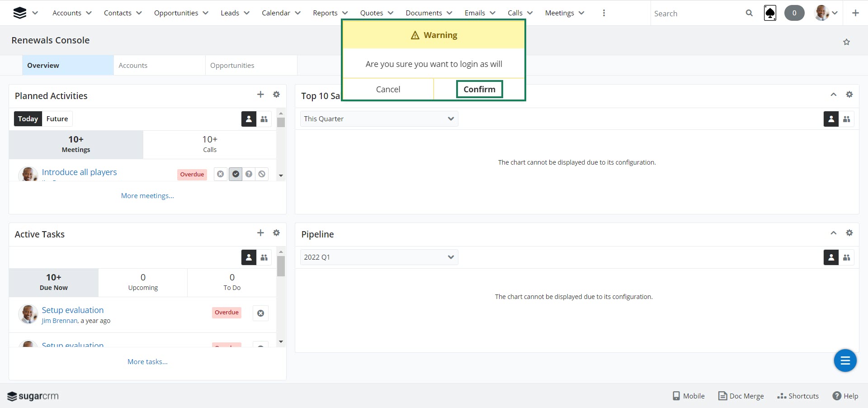Viewport: 868px width, 408px height.
Task: Click the SugarCRM cube logo in the top bar
Action: point(20,13)
